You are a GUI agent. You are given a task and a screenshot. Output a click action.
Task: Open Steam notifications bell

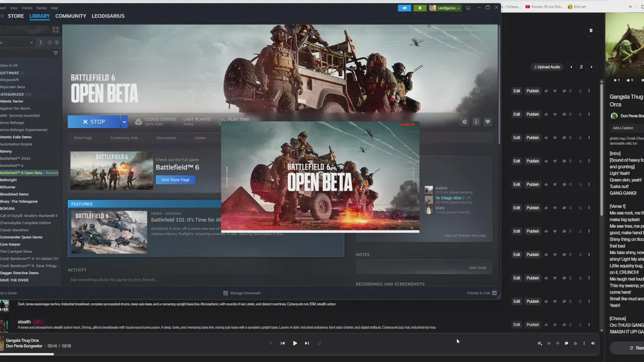point(420,8)
